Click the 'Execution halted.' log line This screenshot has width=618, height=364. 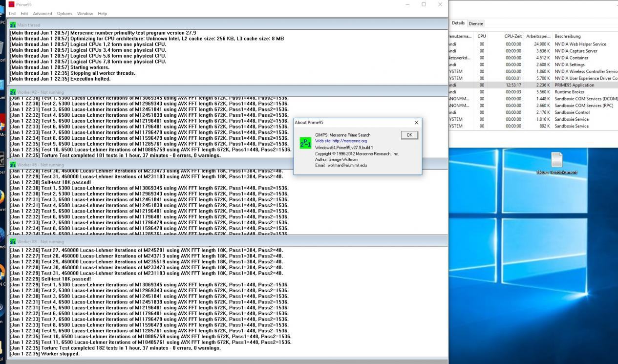[60, 79]
